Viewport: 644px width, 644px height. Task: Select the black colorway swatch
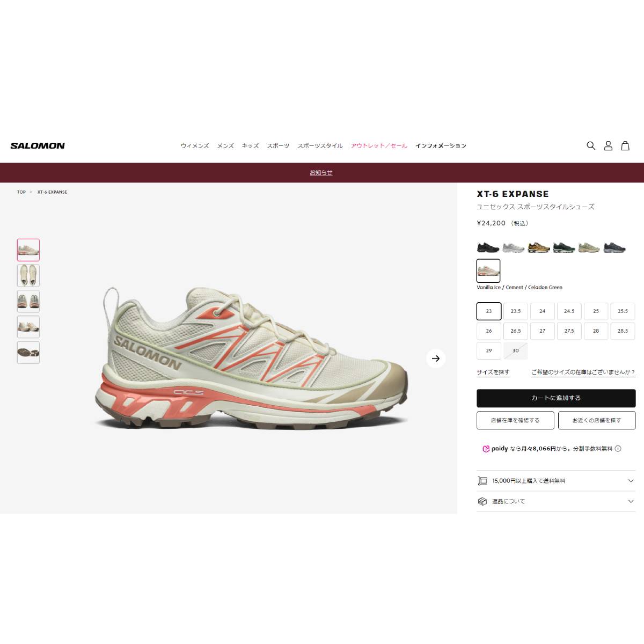[x=488, y=247]
